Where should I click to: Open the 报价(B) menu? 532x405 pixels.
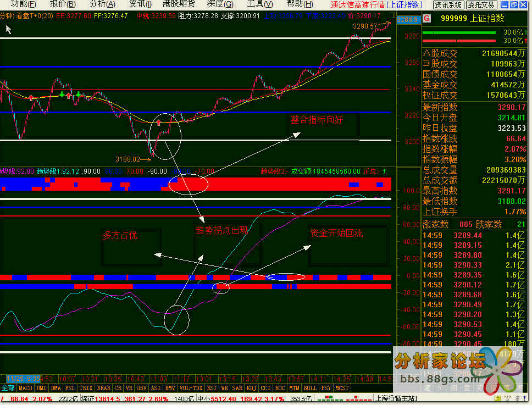(63, 4)
